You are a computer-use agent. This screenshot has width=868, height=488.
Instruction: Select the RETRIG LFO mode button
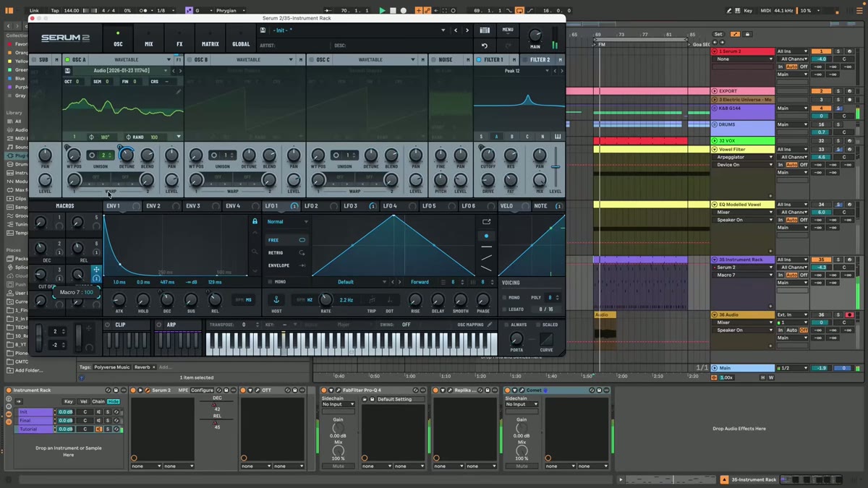point(286,253)
